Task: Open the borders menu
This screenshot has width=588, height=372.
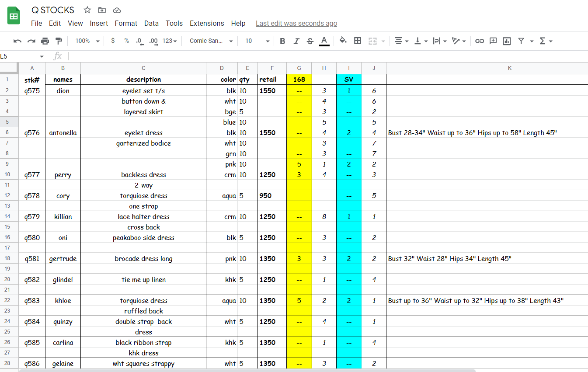Action: (358, 41)
